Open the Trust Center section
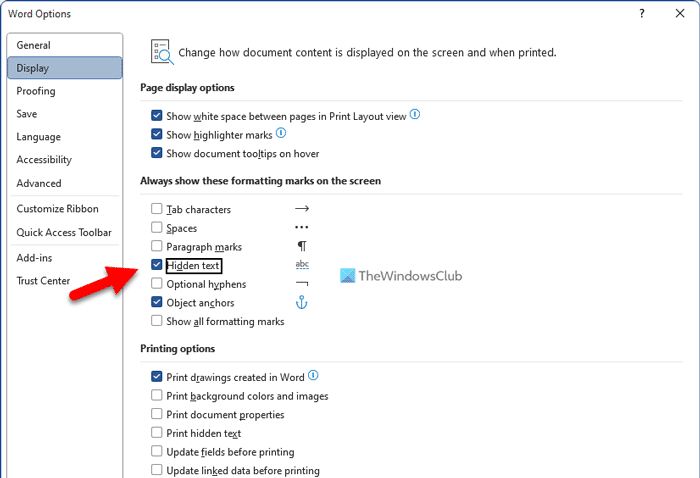The width and height of the screenshot is (700, 478). click(43, 281)
